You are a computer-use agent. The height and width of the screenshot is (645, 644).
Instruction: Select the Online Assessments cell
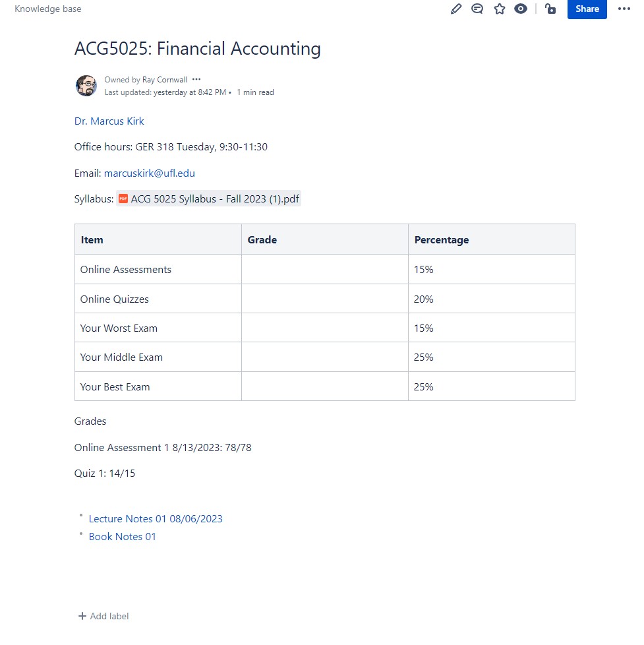coord(158,270)
